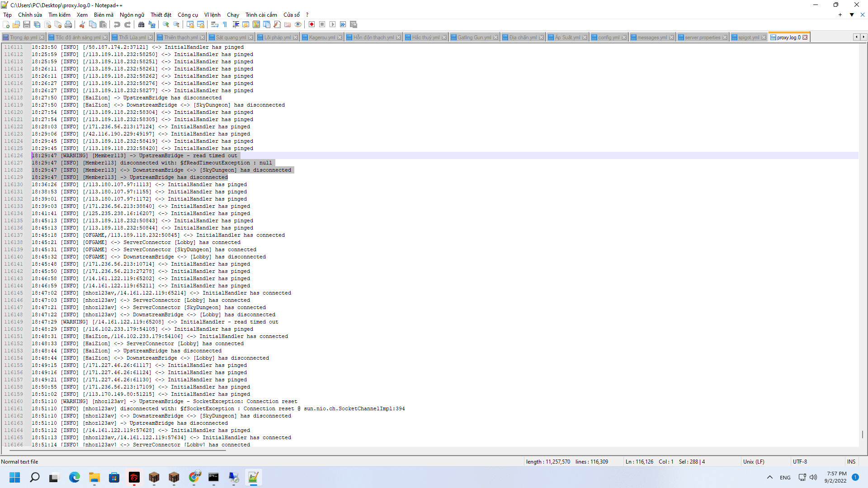Click the vertical scrollbar thumb
This screenshot has height=488, width=868.
tap(863, 434)
